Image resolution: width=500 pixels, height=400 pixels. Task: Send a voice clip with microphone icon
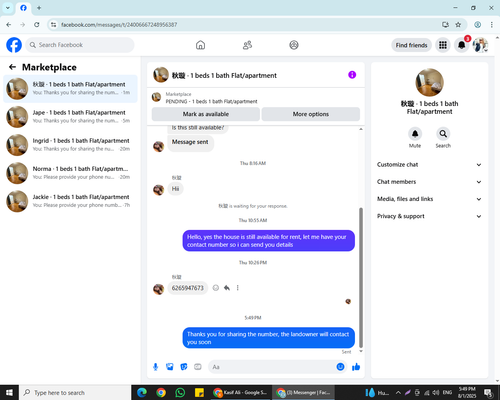pos(155,367)
